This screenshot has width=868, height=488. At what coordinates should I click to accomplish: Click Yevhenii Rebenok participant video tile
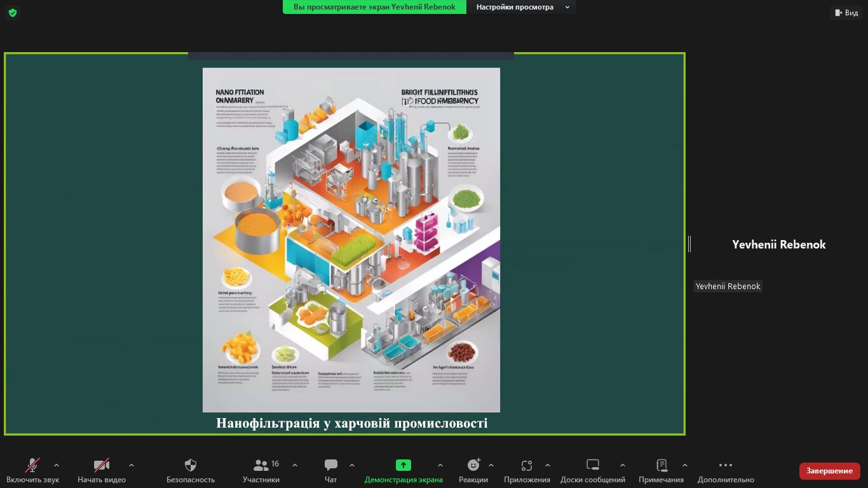779,244
